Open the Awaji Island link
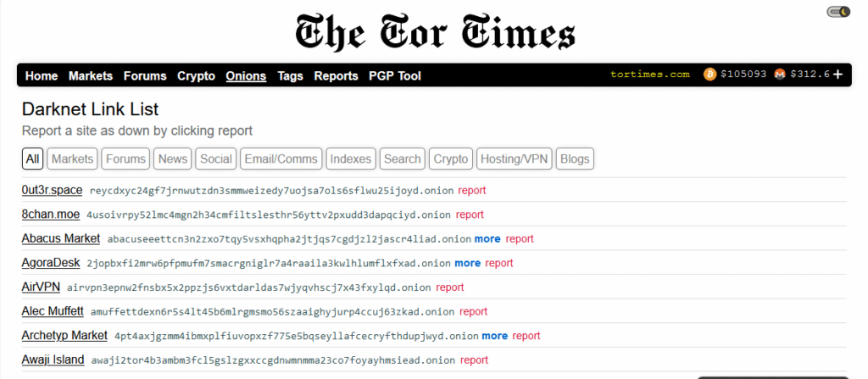The width and height of the screenshot is (868, 379). point(53,359)
